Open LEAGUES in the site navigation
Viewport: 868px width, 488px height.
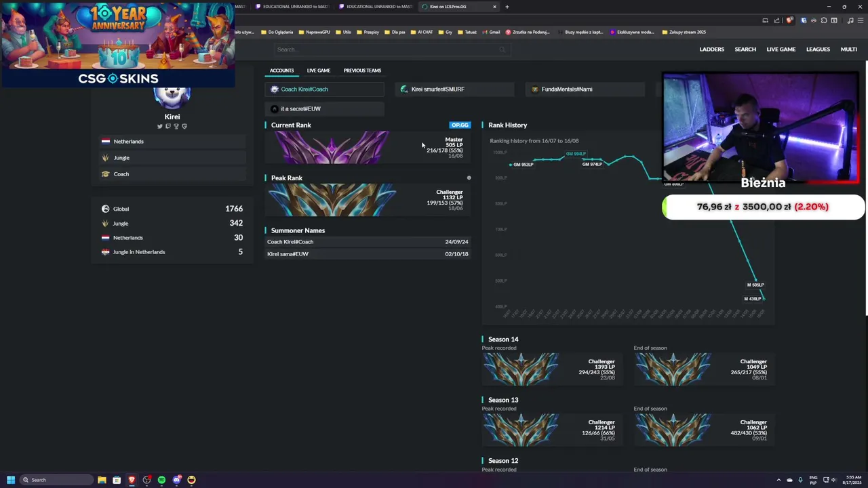click(x=818, y=49)
